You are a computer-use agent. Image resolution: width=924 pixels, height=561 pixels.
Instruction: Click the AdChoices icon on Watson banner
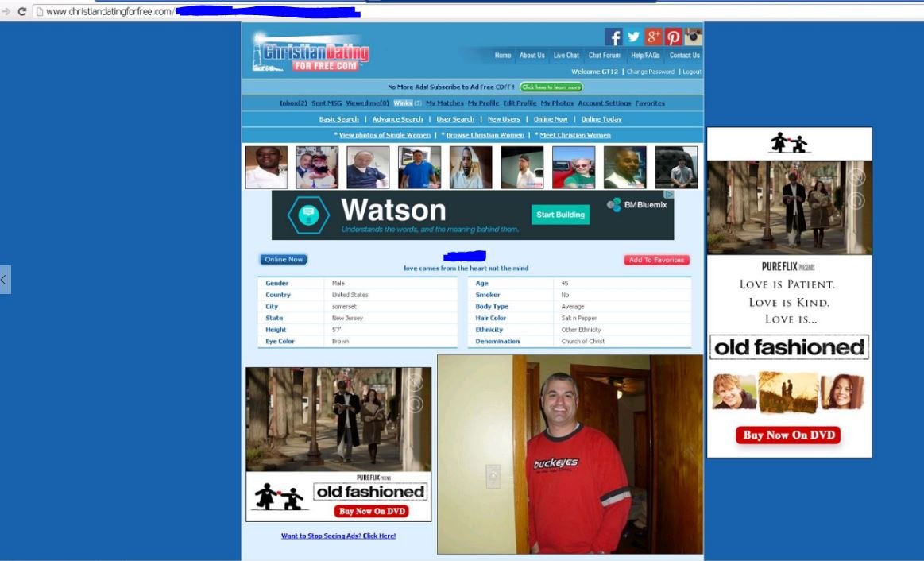pos(670,195)
